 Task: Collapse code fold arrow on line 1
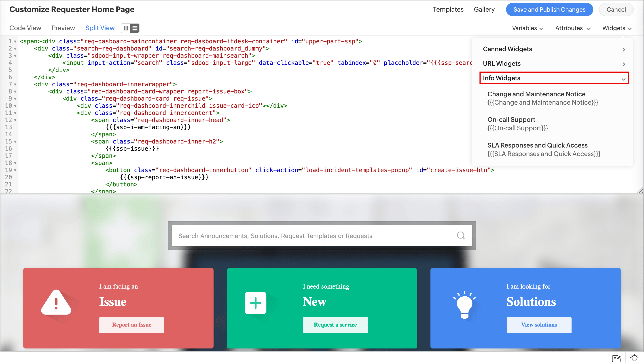coord(15,42)
